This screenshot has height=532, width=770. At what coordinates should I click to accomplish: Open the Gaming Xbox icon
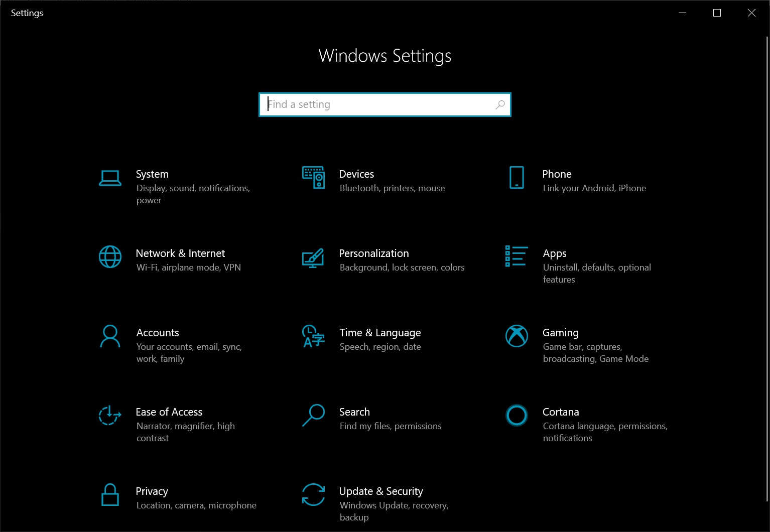(517, 336)
